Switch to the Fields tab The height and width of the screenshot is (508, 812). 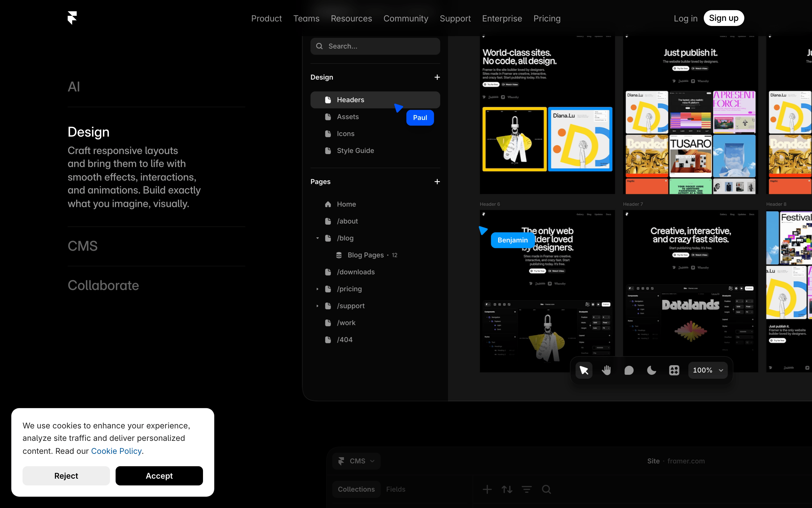[396, 489]
